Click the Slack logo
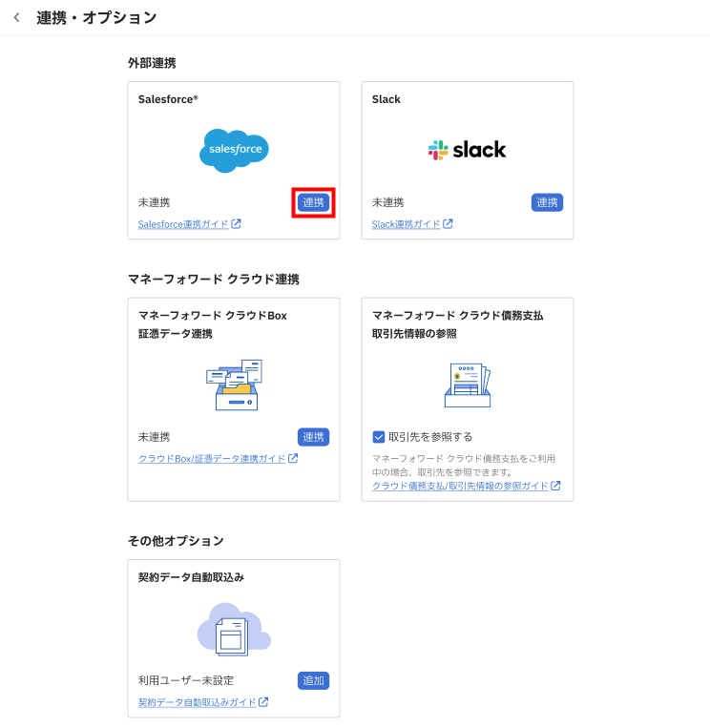The width and height of the screenshot is (710, 728). tap(467, 150)
